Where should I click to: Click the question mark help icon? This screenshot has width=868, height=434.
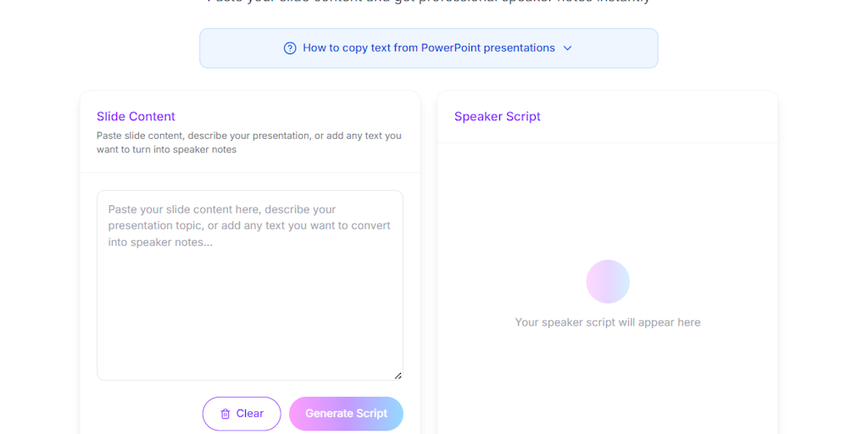click(290, 48)
